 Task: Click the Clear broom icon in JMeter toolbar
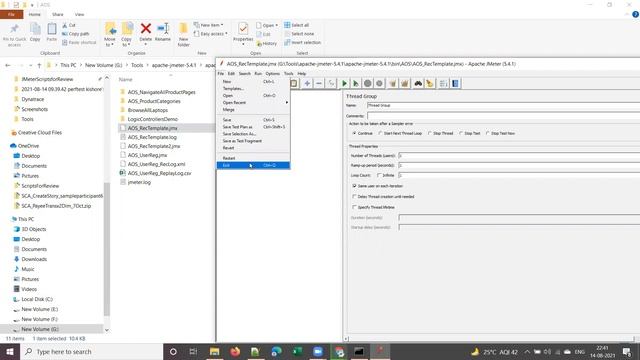coord(393,83)
